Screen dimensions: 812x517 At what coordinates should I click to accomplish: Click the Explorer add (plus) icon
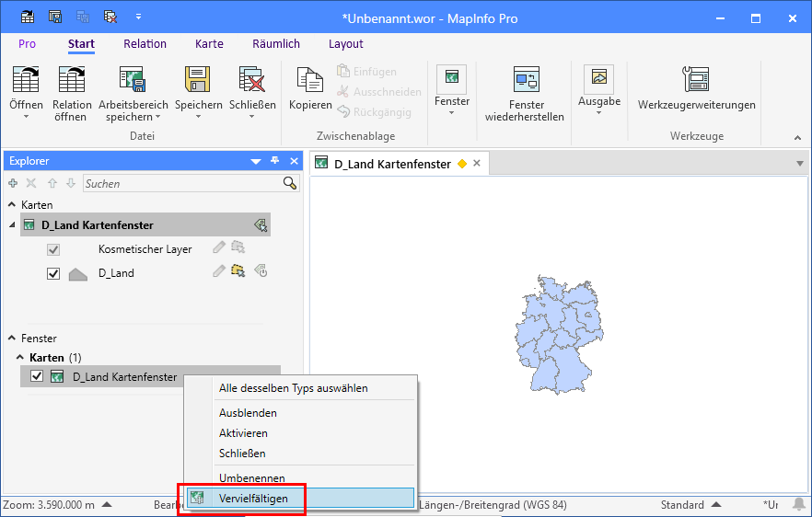[13, 183]
